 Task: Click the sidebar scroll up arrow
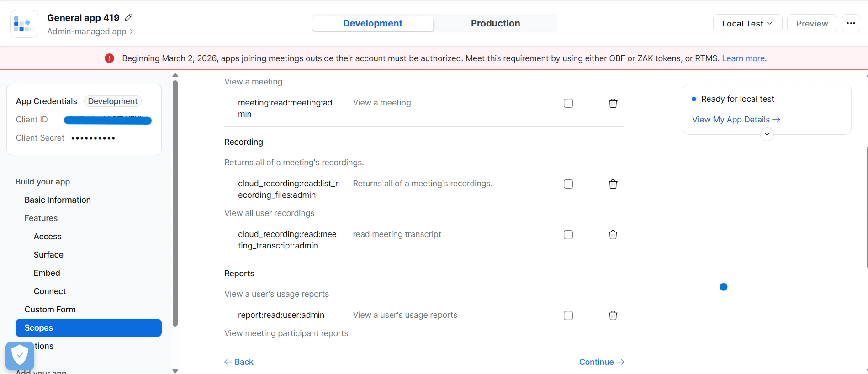coord(175,75)
